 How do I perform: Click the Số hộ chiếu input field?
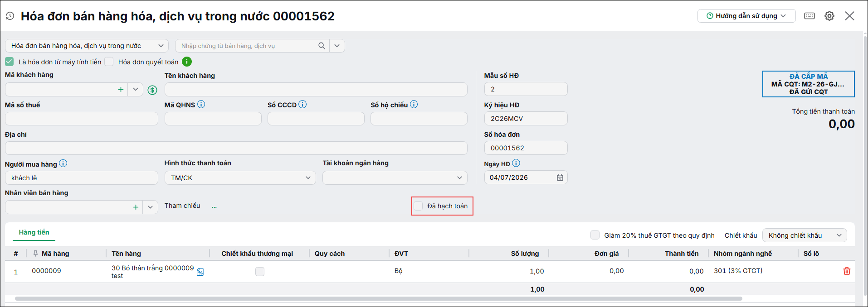pos(419,119)
